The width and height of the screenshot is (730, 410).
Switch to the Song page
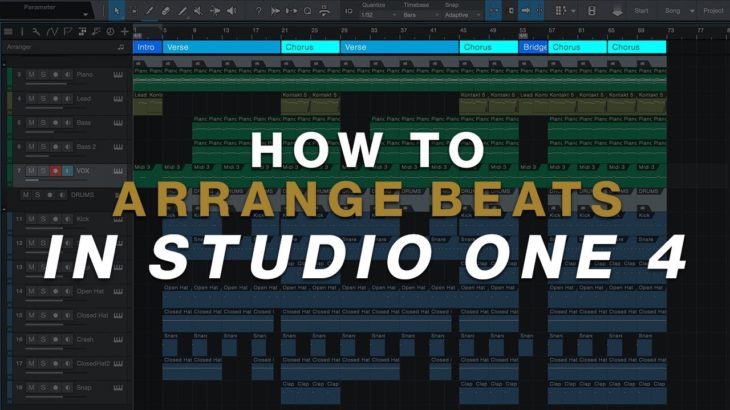point(672,11)
